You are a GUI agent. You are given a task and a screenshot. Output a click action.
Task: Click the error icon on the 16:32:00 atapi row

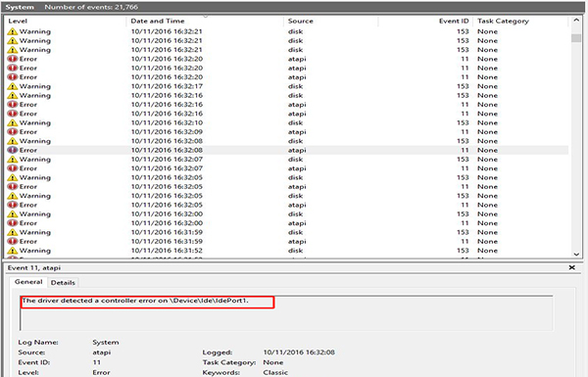pyautogui.click(x=13, y=223)
